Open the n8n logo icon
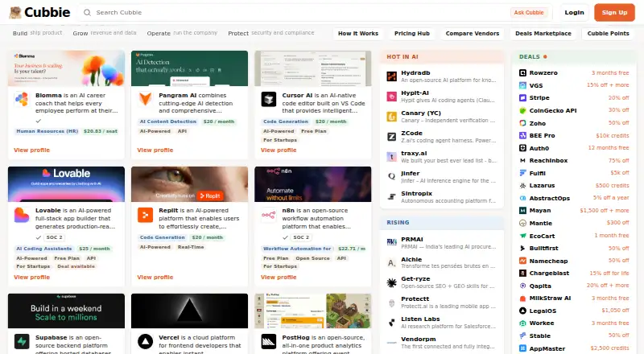Screen dimensions: 644x354 269,215
